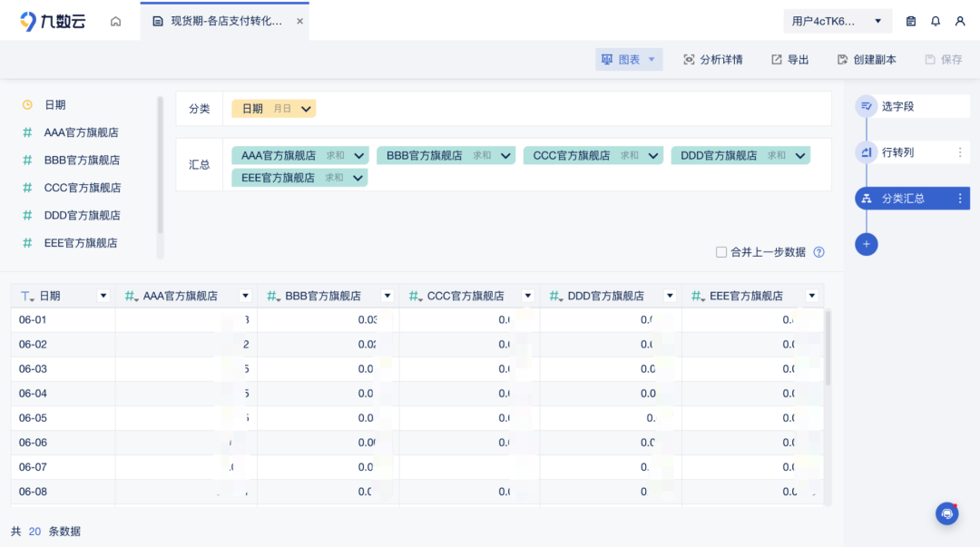Screen dimensions: 980x547
Task: Click the 导出 export button
Action: (x=789, y=58)
